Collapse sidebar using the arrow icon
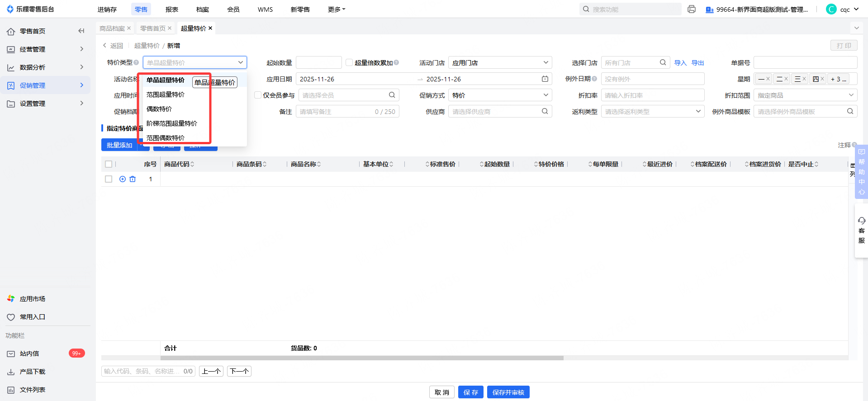 (81, 31)
